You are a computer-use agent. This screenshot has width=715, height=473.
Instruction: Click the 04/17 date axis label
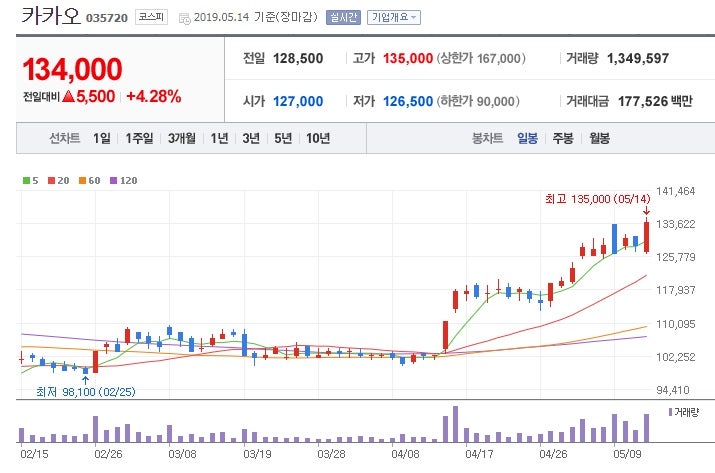(x=479, y=454)
